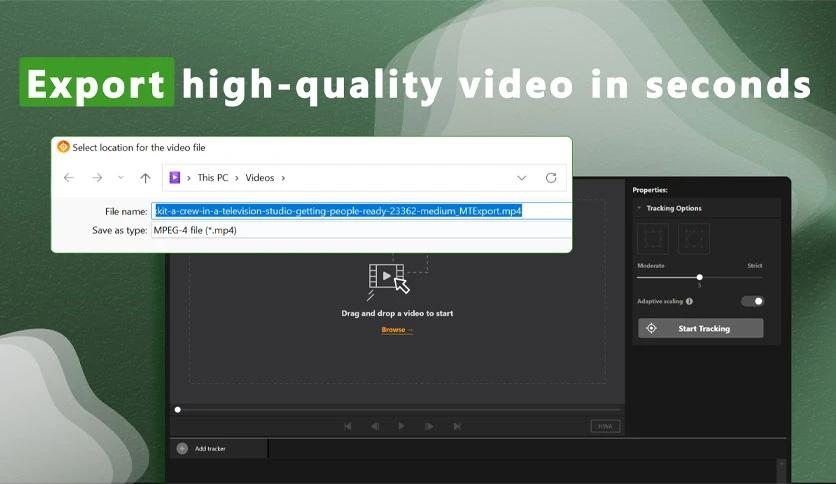Skip to the start of video

click(348, 426)
